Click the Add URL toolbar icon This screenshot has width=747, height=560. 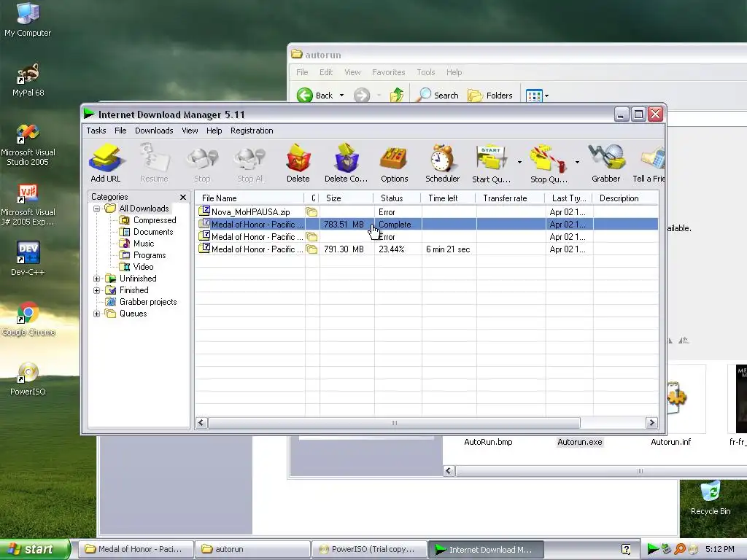pyautogui.click(x=106, y=163)
